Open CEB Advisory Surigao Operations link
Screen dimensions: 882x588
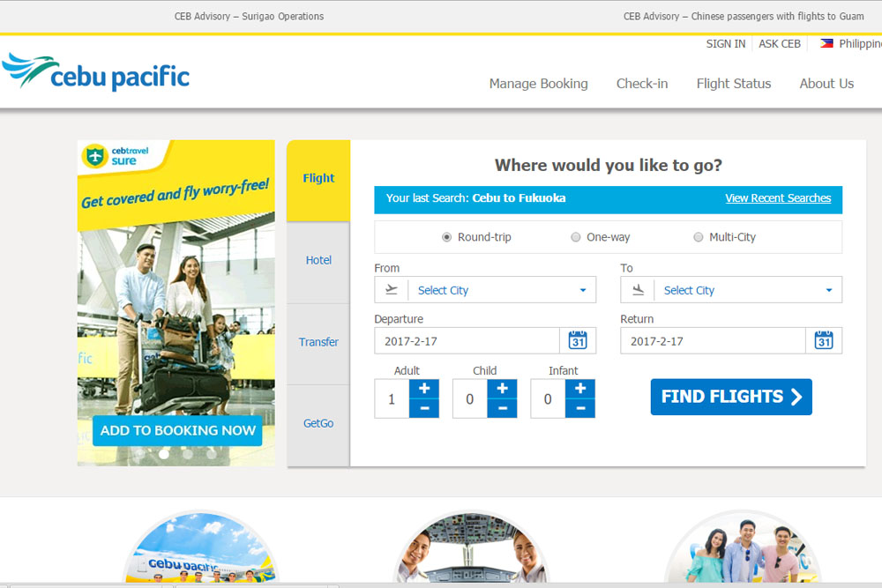[250, 16]
